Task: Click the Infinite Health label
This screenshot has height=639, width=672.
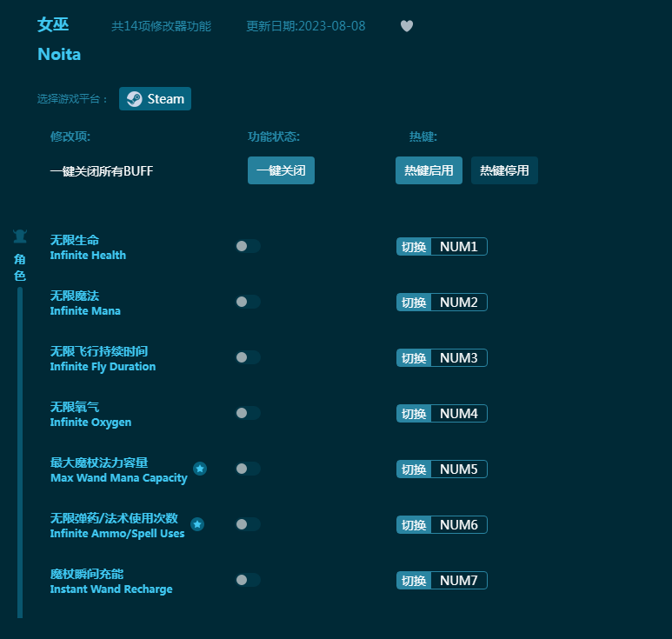Action: (x=88, y=256)
